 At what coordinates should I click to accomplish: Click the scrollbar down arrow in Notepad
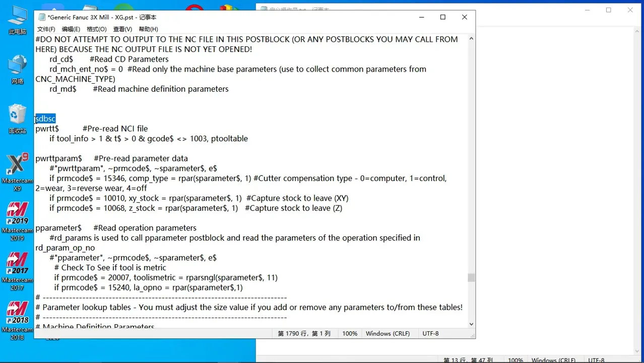471,324
